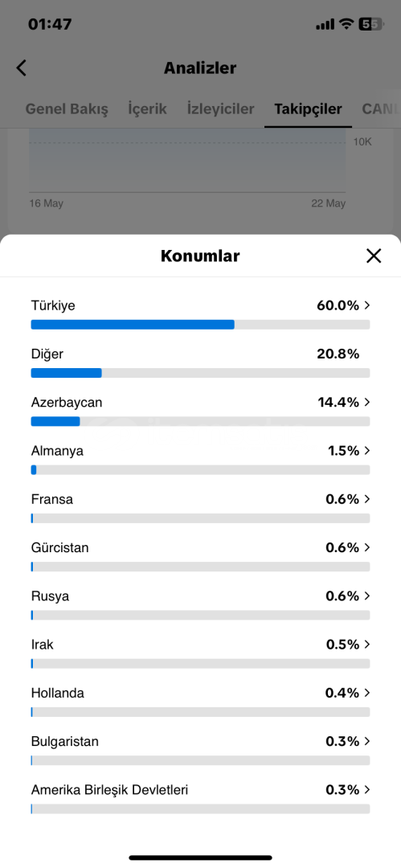Open Bulgaristan details via its chevron
Screen dimensions: 401x868
click(x=366, y=741)
